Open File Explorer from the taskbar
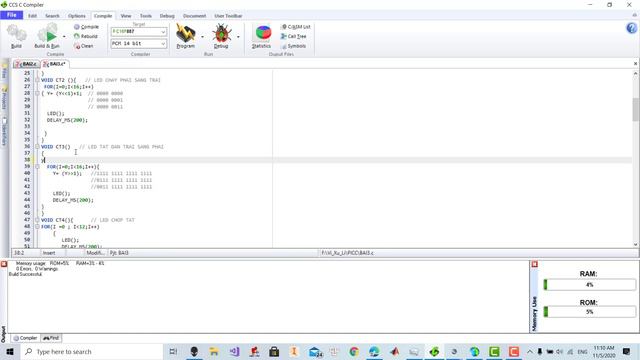The width and height of the screenshot is (640, 360). pos(214,351)
